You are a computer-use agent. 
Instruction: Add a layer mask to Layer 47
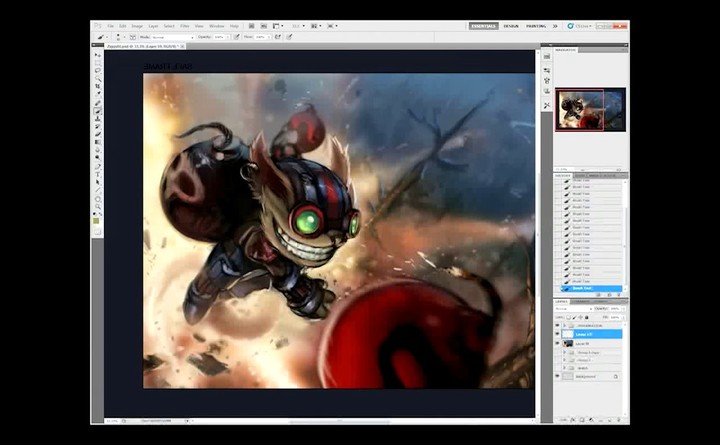582,420
